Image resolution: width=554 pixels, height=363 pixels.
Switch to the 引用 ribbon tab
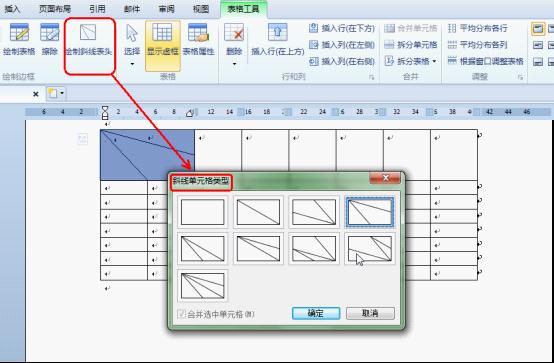[x=98, y=9]
